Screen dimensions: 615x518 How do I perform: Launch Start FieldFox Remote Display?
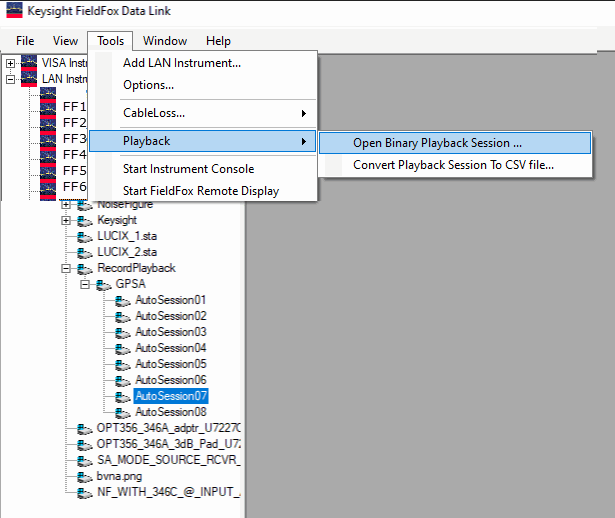[x=202, y=191]
